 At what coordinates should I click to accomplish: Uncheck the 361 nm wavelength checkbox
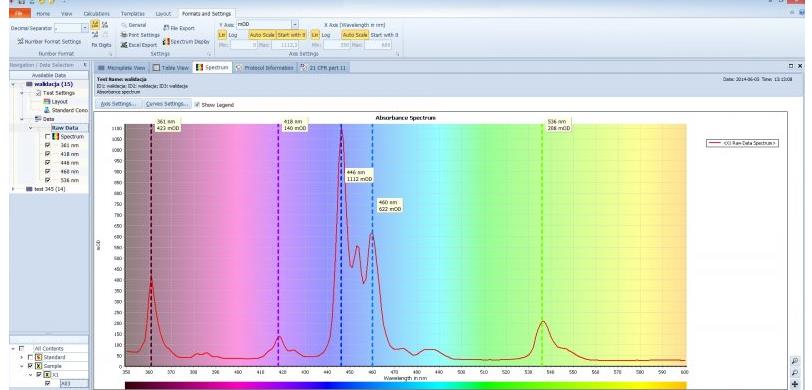tap(48, 146)
